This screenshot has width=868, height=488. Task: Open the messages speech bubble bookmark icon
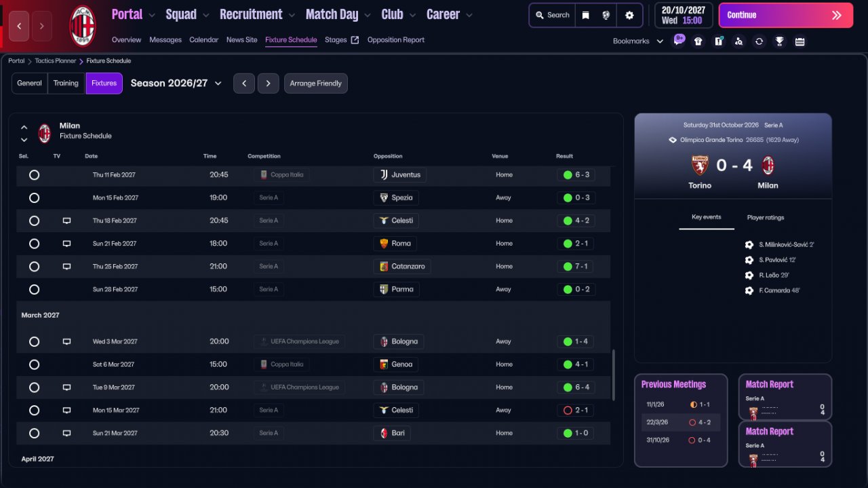[x=679, y=40]
